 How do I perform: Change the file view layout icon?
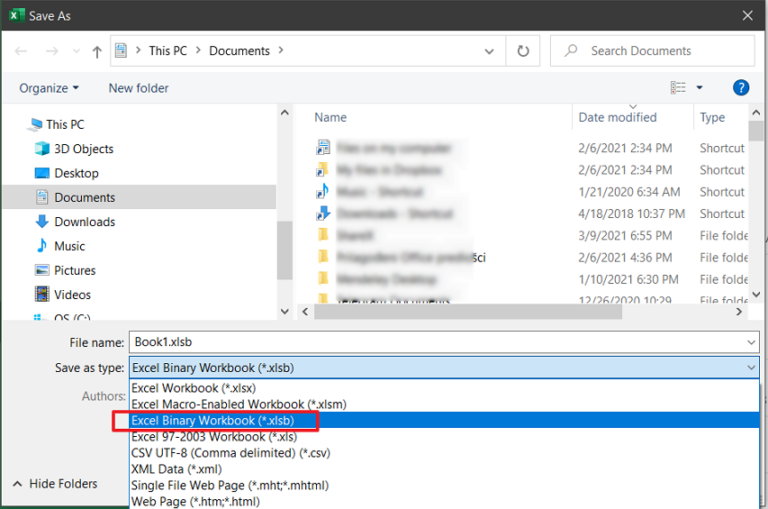(x=678, y=88)
